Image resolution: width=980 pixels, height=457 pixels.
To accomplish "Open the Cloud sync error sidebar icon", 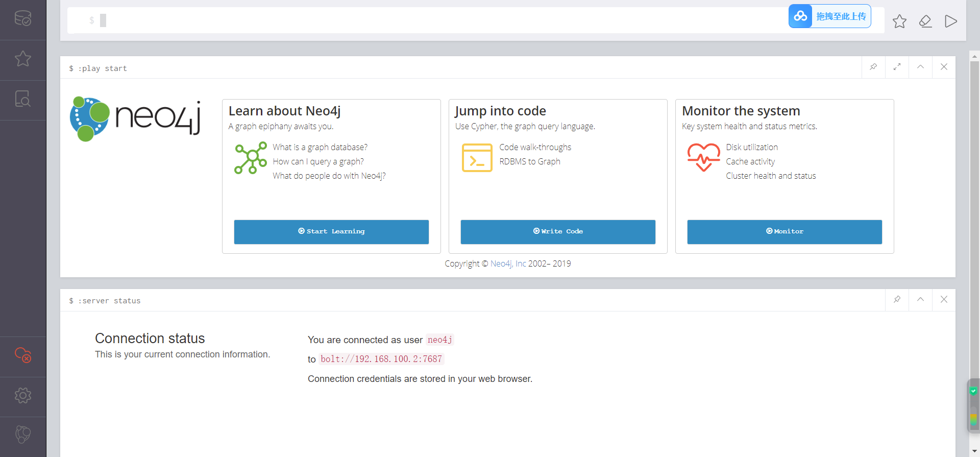I will 23,355.
